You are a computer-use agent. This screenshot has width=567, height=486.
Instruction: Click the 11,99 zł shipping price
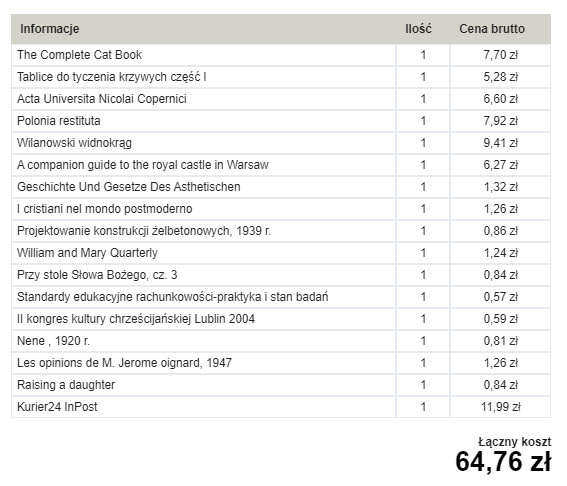pos(500,407)
